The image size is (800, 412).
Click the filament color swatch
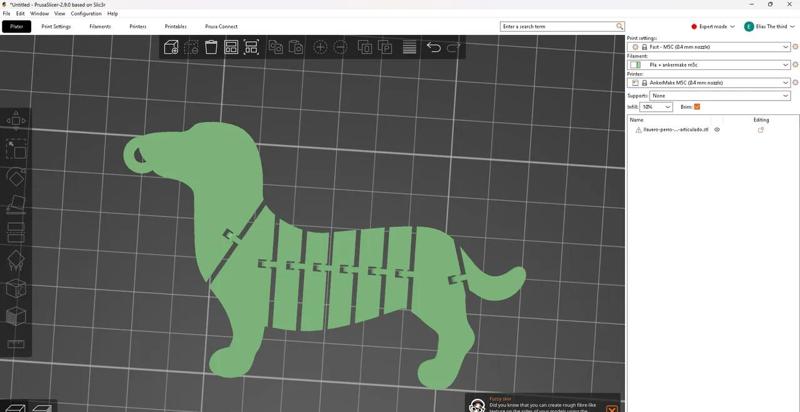pos(635,65)
